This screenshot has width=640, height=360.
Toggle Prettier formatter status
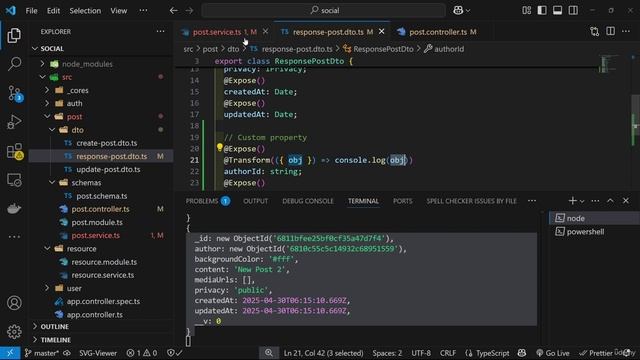click(x=596, y=353)
